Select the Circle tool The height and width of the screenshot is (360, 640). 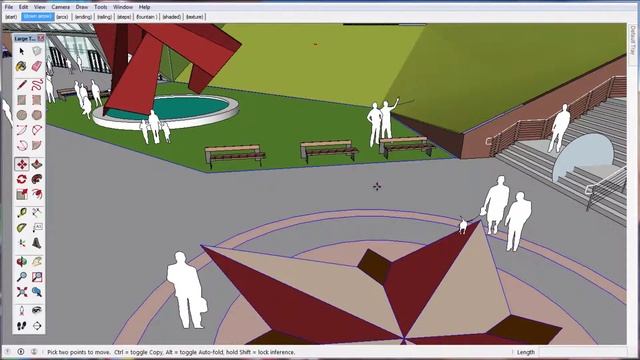tap(22, 115)
